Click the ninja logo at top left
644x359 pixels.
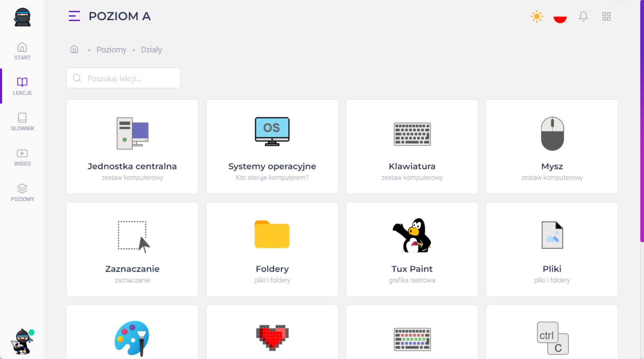click(22, 17)
